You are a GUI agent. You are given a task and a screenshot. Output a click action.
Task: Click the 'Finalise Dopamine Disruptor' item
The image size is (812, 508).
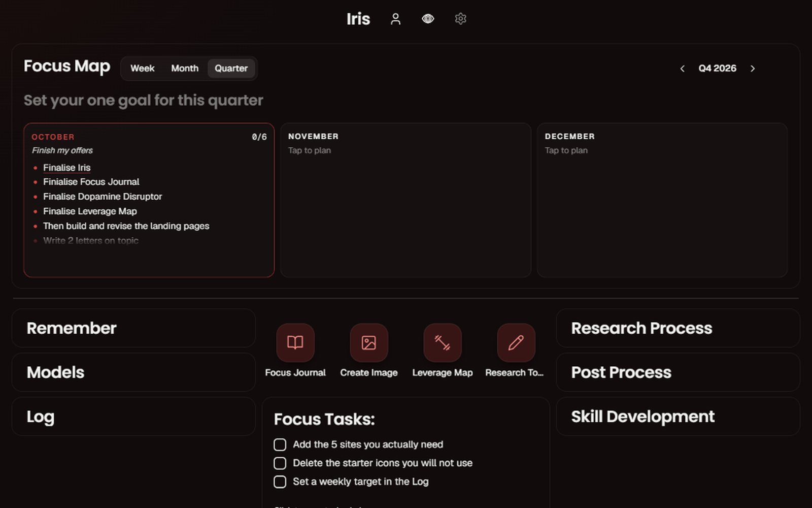pos(103,197)
